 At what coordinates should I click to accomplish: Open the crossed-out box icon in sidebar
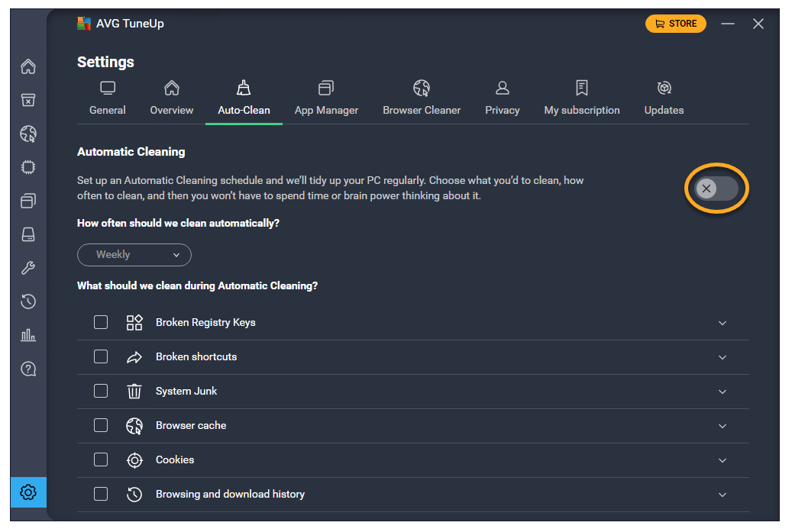tap(28, 100)
